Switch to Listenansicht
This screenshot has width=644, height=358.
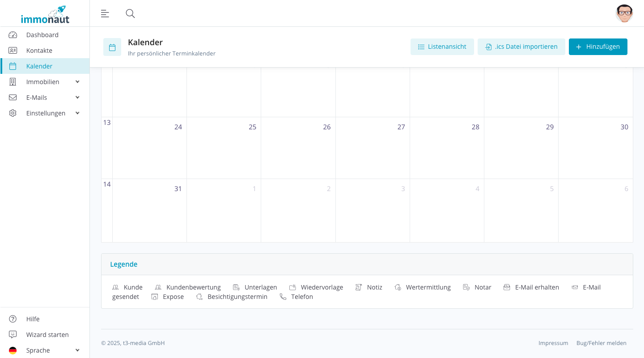pos(442,47)
